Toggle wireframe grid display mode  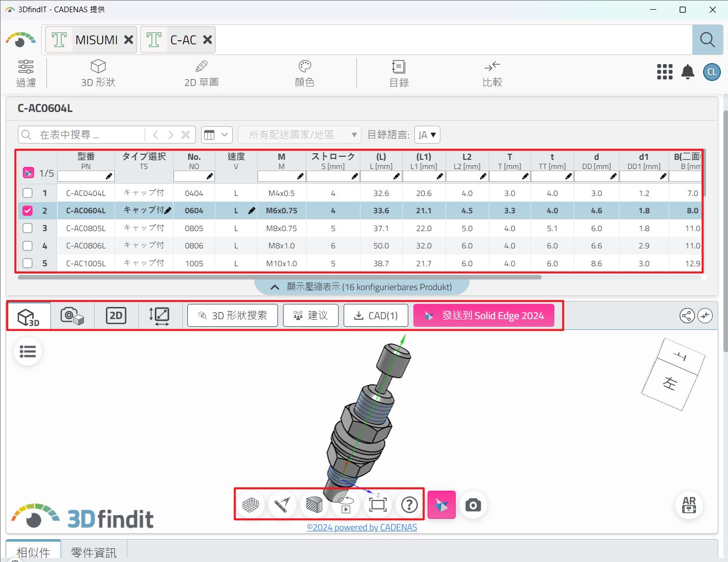click(250, 505)
